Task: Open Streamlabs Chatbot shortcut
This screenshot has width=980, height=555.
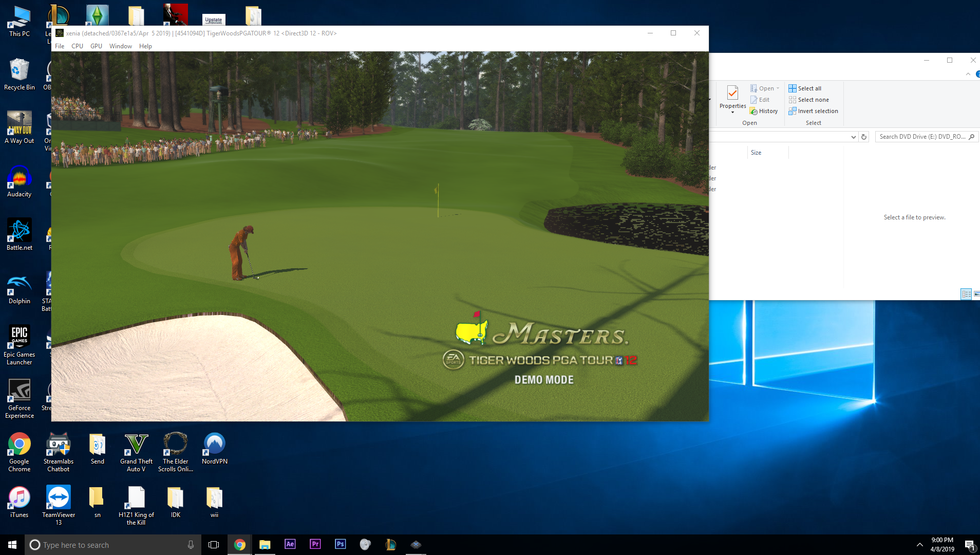Action: click(x=59, y=452)
